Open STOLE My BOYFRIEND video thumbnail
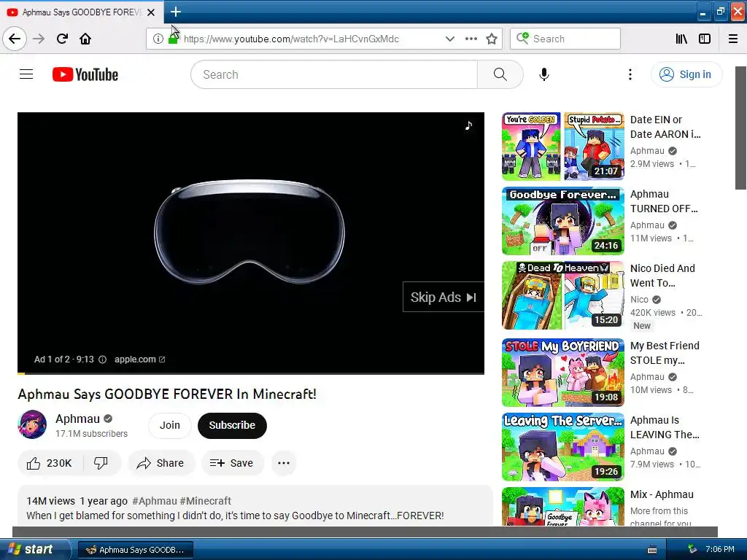Viewport: 747px width, 560px height. pyautogui.click(x=562, y=373)
